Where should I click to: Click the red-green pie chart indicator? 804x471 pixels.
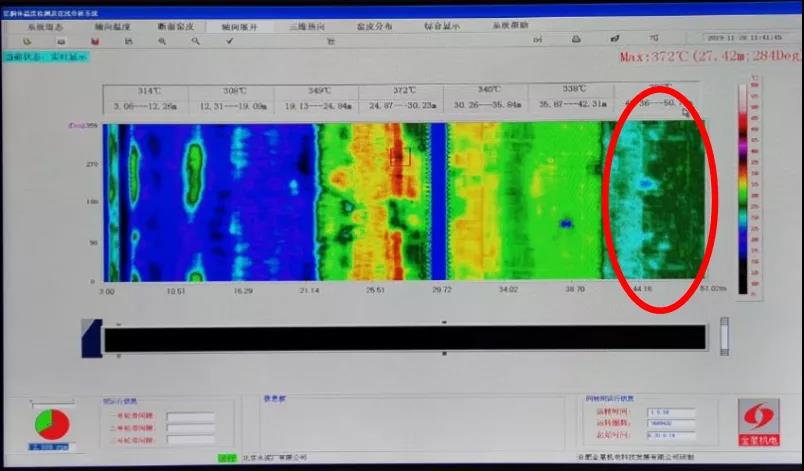(x=50, y=422)
